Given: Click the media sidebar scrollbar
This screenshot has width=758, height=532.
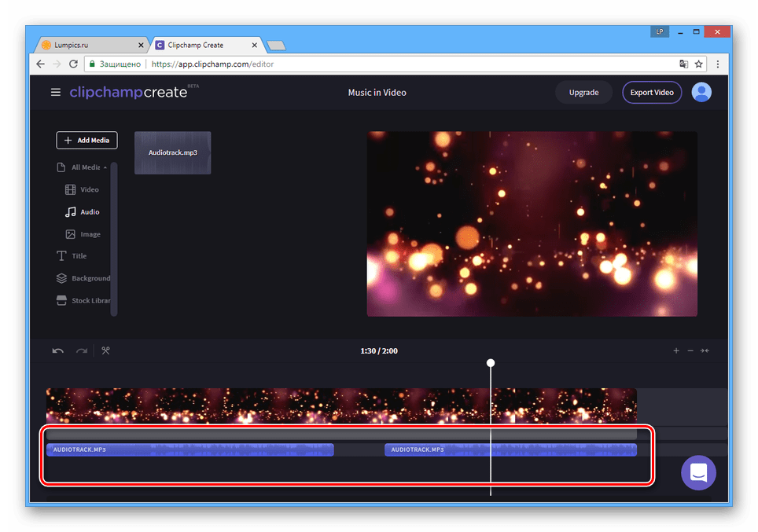Looking at the screenshot, I should tap(114, 239).
